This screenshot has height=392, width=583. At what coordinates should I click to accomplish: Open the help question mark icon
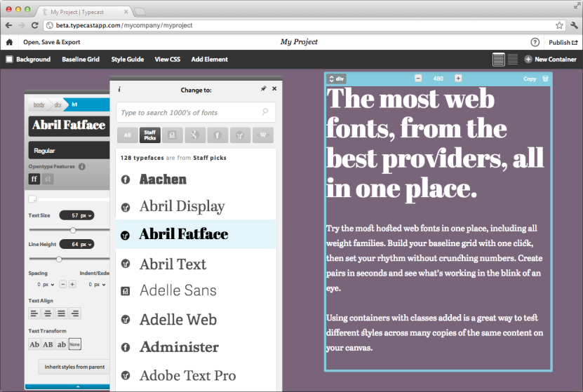(535, 42)
